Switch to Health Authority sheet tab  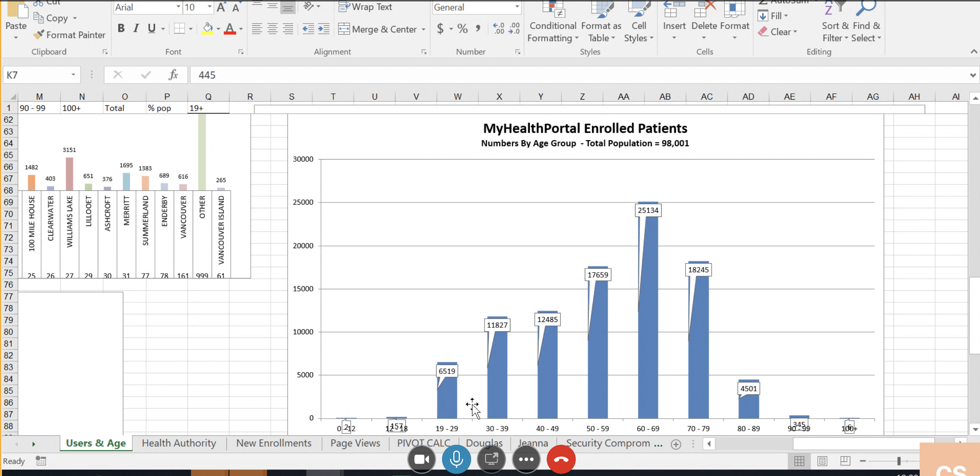pyautogui.click(x=179, y=443)
